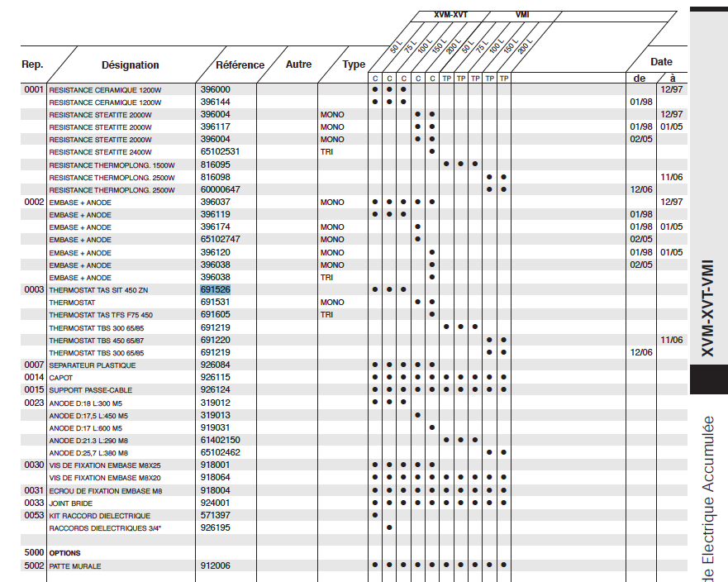Click "ANODE D:17 L:600 M5" designation

[85, 428]
